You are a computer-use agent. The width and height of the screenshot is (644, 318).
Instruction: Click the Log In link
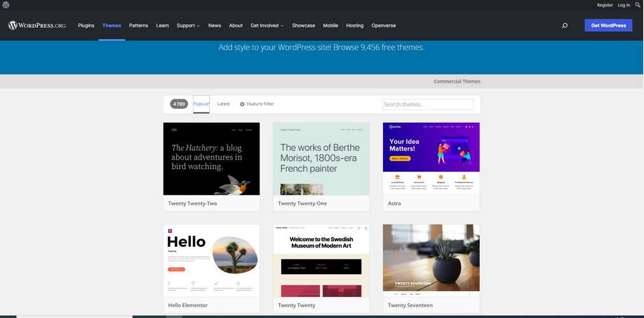pos(624,5)
